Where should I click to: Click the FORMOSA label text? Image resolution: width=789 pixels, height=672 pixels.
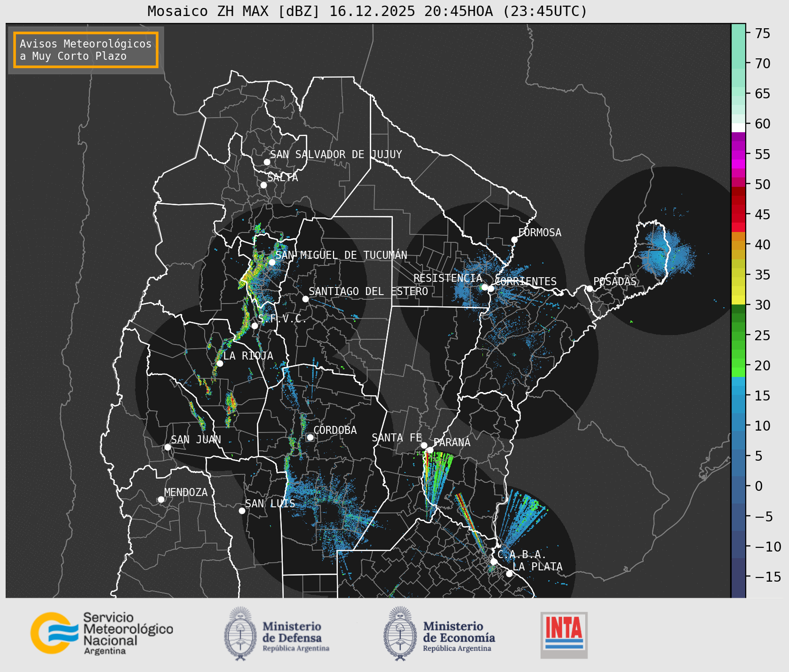pyautogui.click(x=540, y=232)
